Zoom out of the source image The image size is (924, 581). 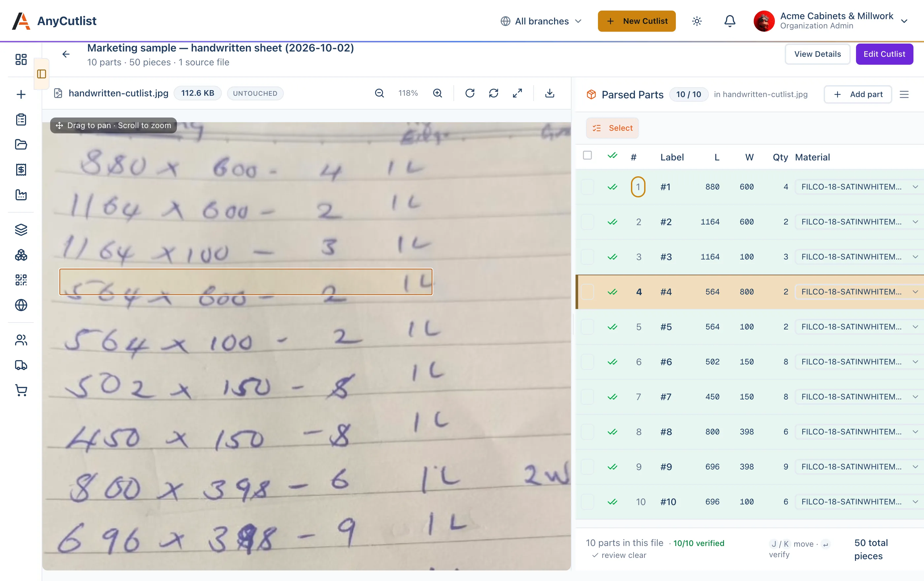coord(379,93)
